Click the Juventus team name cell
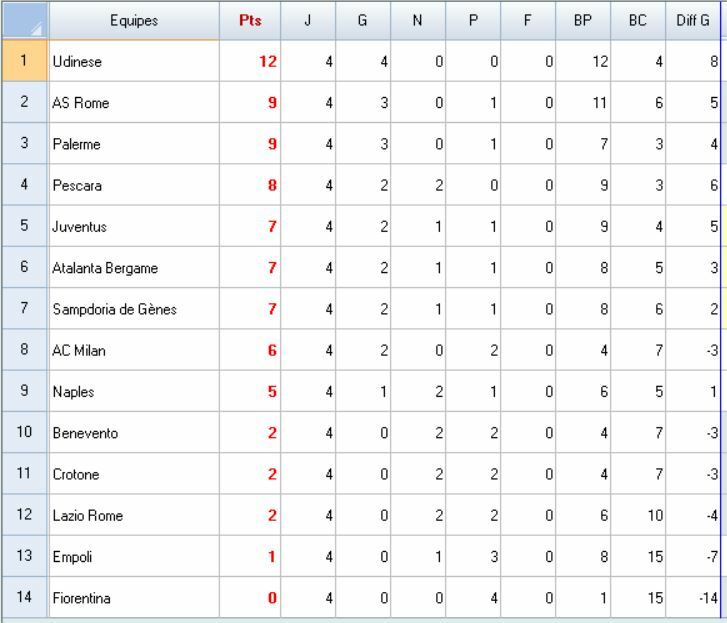 coord(133,227)
